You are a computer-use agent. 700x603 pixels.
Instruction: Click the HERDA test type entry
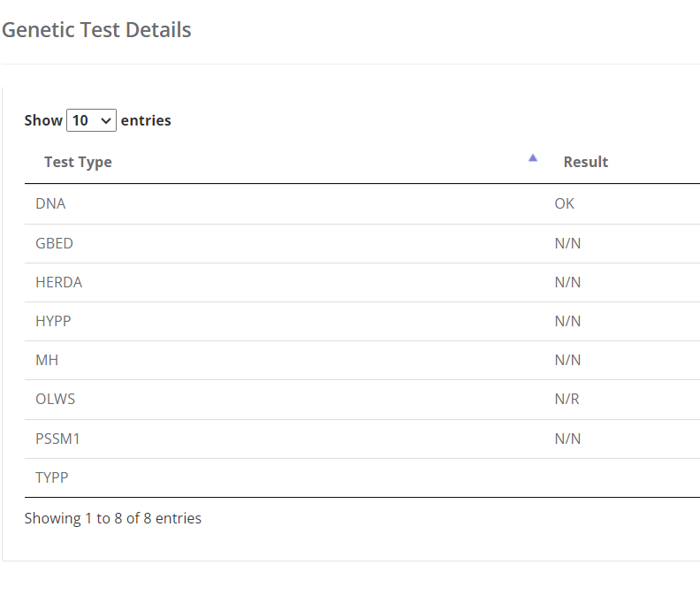tap(59, 282)
